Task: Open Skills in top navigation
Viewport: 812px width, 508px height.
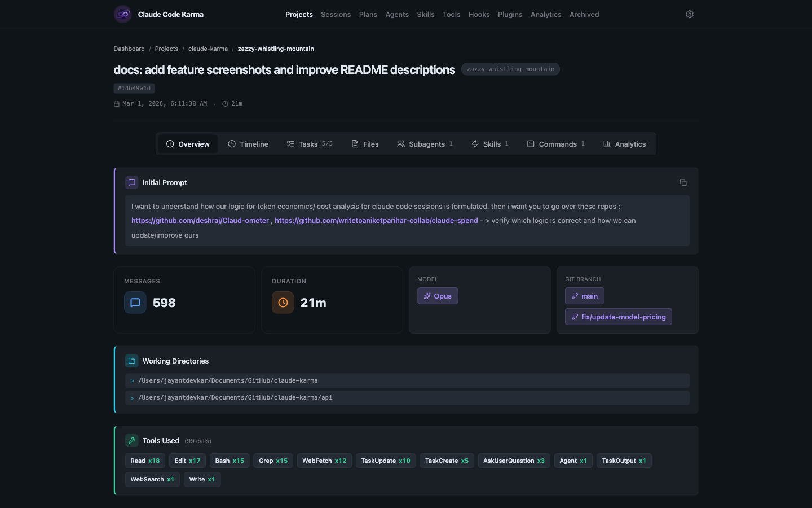Action: 426,14
